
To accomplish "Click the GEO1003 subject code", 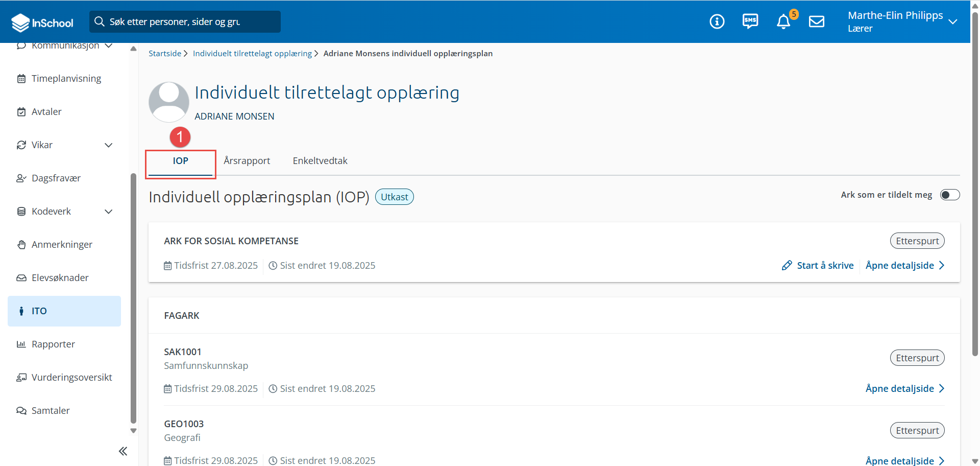I will pyautogui.click(x=184, y=424).
